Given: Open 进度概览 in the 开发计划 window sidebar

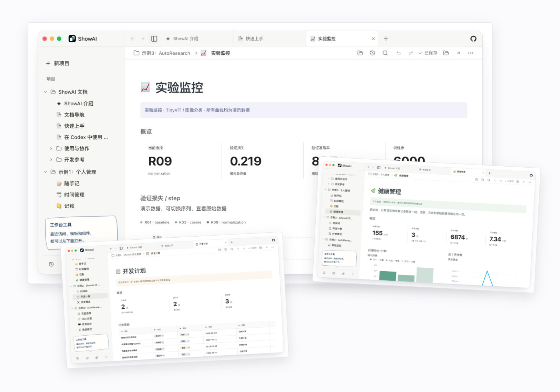Looking at the screenshot, I should point(85,330).
